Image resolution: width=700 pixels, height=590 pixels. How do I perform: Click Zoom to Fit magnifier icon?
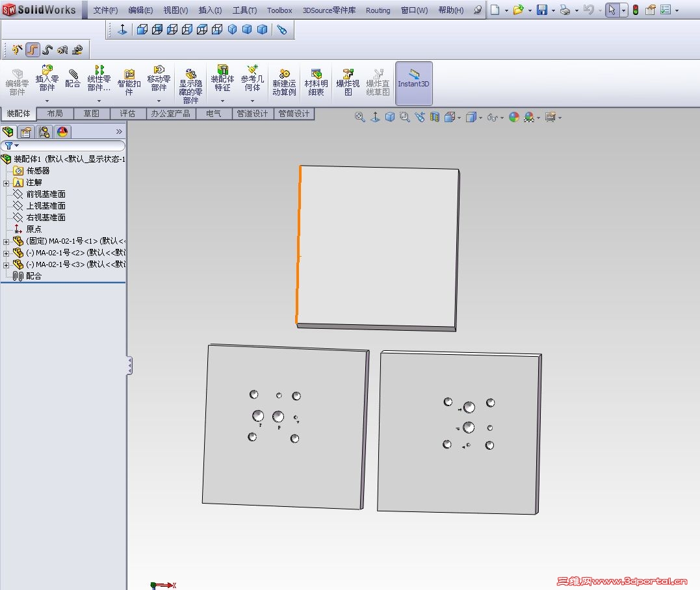pyautogui.click(x=360, y=118)
